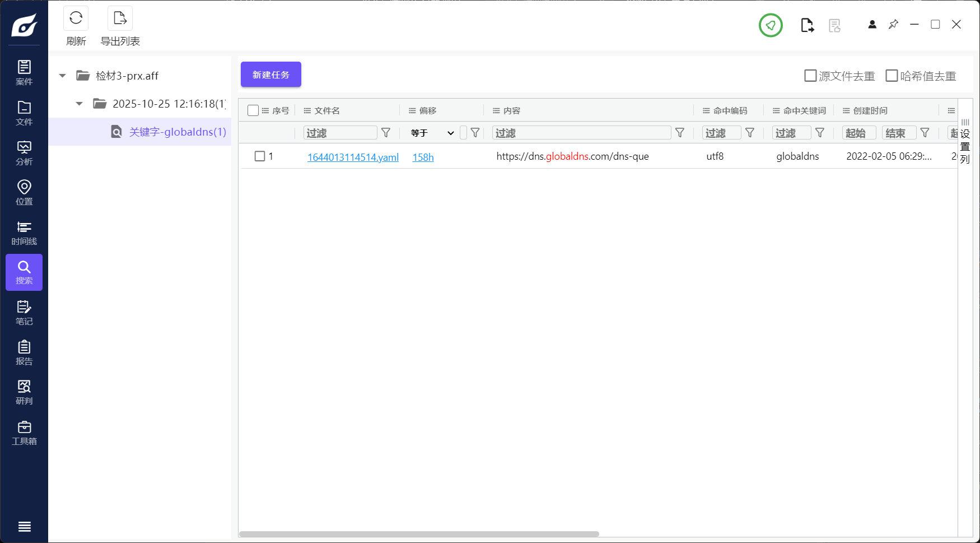Viewport: 980px width, 543px height.
Task: Open the 1644013114514.yaml file link
Action: (352, 157)
